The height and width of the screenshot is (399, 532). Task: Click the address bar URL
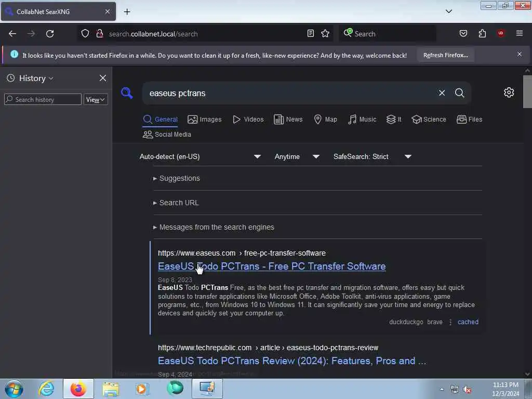[153, 34]
